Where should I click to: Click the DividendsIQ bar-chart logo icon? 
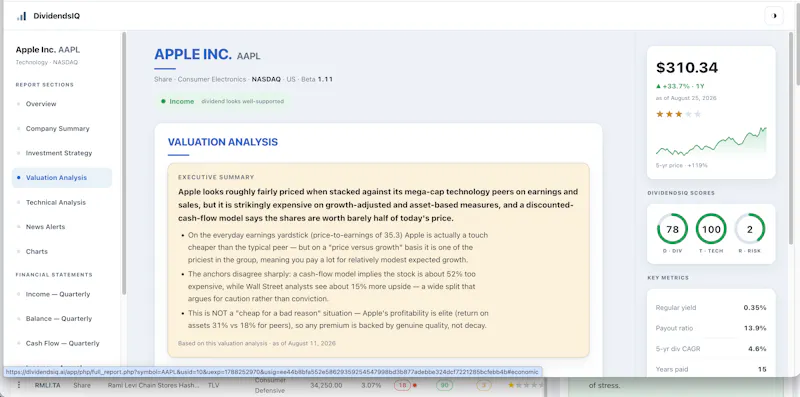coord(21,16)
